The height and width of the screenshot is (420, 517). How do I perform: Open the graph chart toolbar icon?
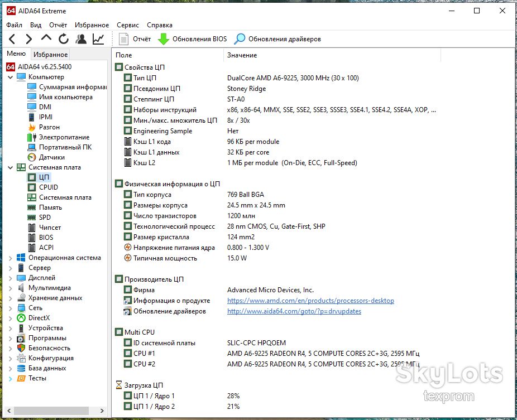pyautogui.click(x=98, y=39)
